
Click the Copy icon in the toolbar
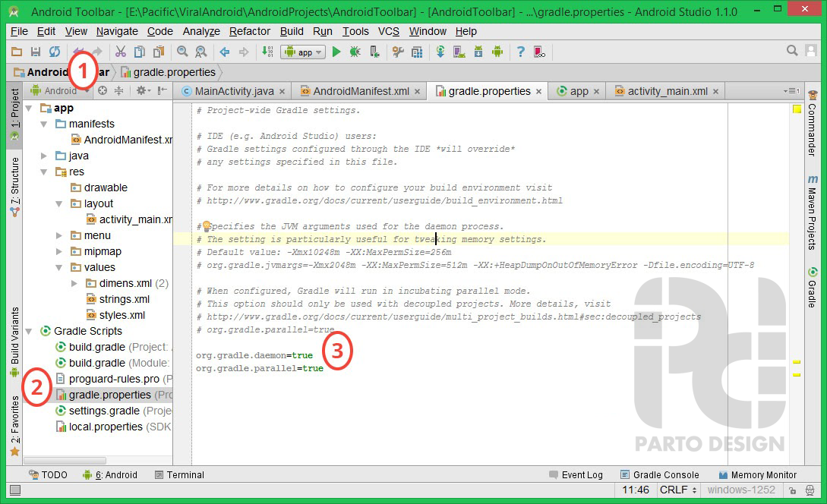click(x=139, y=52)
